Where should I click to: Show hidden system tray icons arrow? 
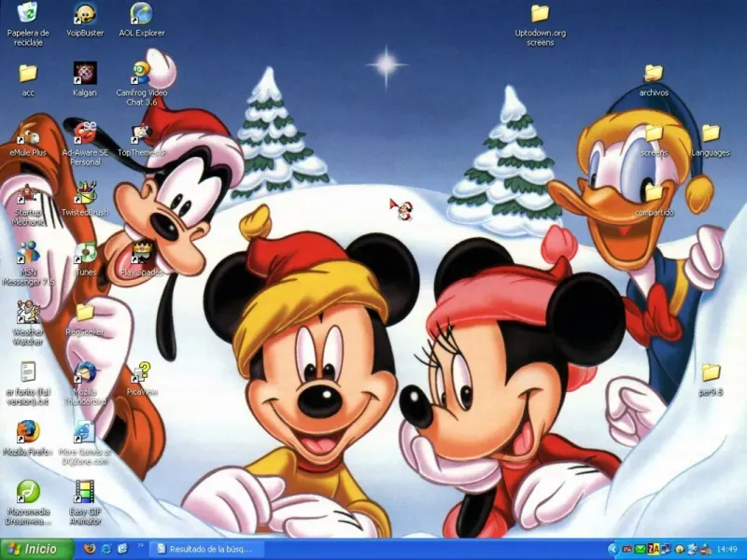point(613,550)
